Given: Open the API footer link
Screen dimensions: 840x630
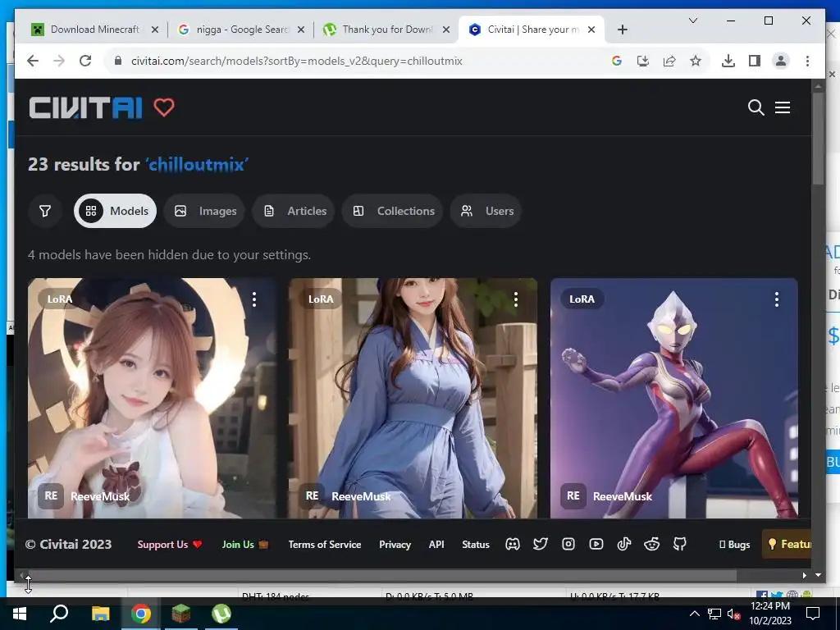Looking at the screenshot, I should (436, 545).
